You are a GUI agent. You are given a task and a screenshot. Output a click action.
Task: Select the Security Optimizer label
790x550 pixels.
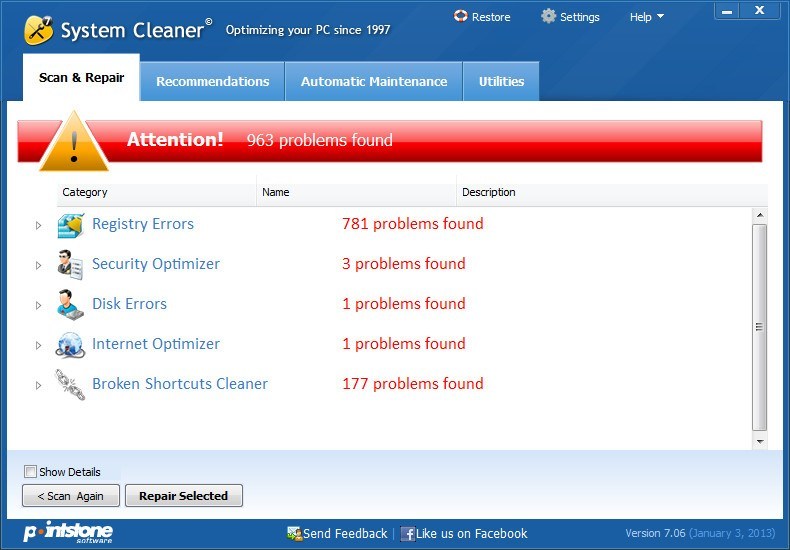coord(156,264)
